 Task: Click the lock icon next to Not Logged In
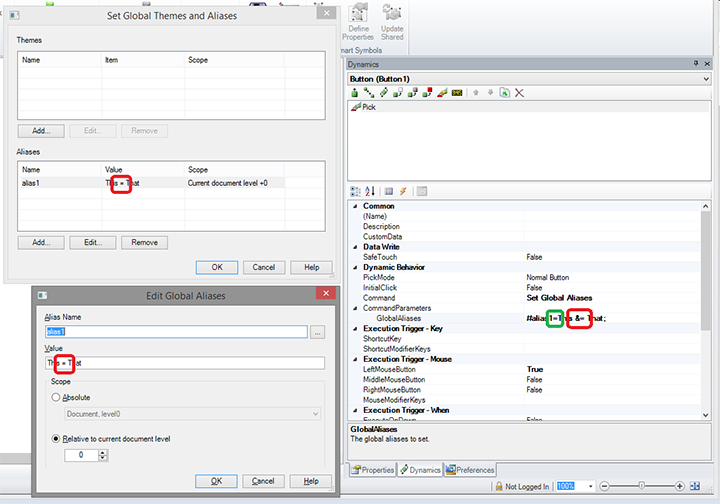(497, 486)
